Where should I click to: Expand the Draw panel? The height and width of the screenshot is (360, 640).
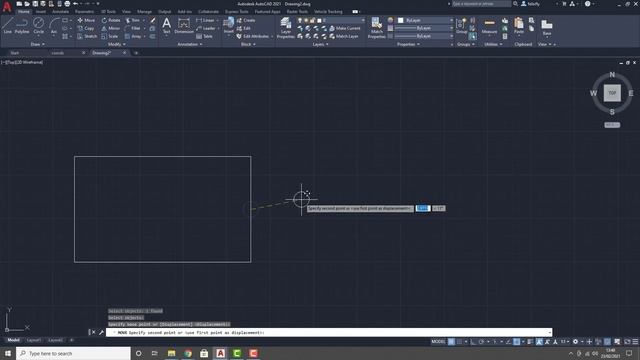[38, 44]
